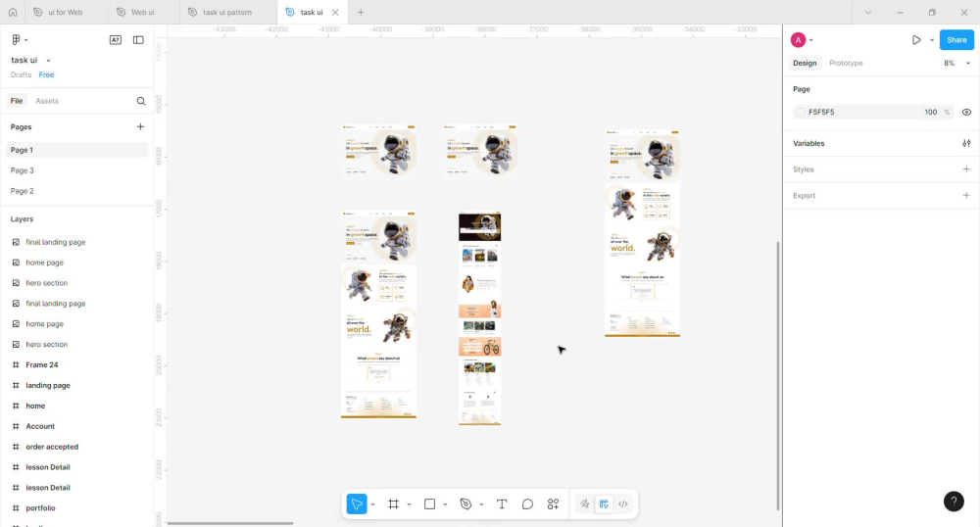Select the Frame tool
Image resolution: width=980 pixels, height=527 pixels.
393,503
